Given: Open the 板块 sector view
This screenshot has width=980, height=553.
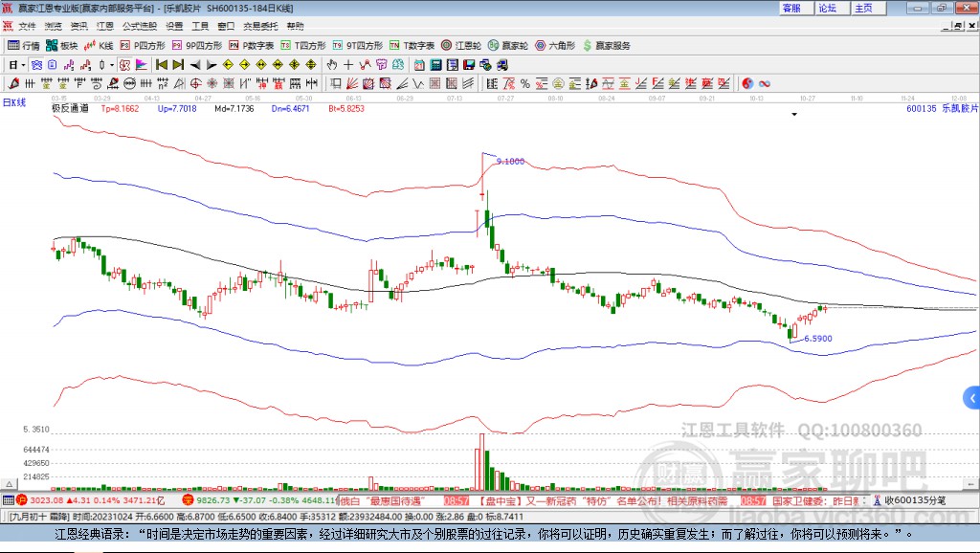Looking at the screenshot, I should (x=61, y=46).
